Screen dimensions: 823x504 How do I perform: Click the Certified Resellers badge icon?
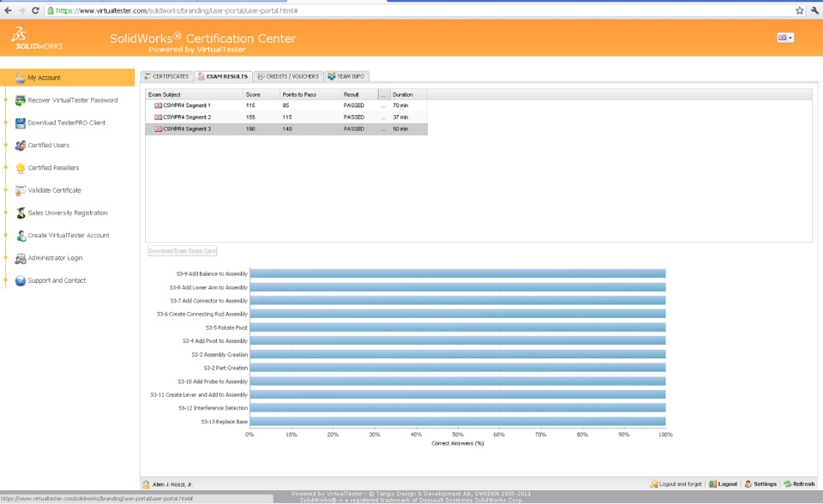tap(20, 168)
